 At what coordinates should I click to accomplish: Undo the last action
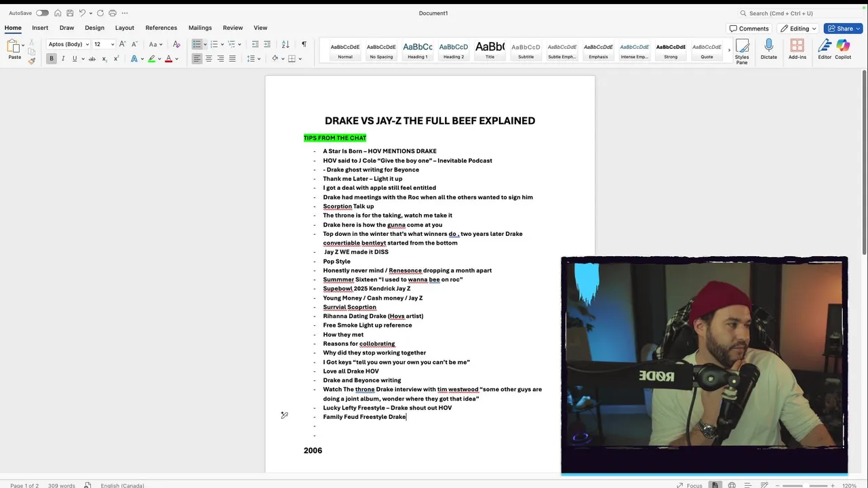[x=82, y=13]
